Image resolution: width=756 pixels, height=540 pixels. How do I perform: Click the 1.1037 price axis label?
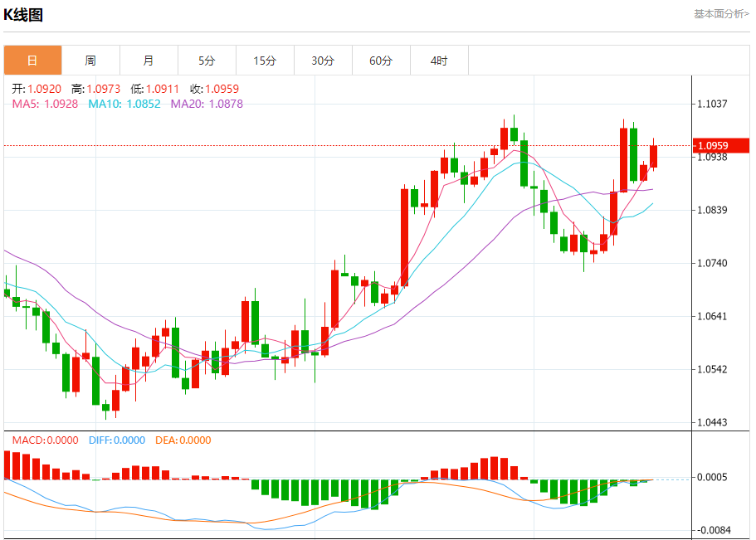coord(713,104)
